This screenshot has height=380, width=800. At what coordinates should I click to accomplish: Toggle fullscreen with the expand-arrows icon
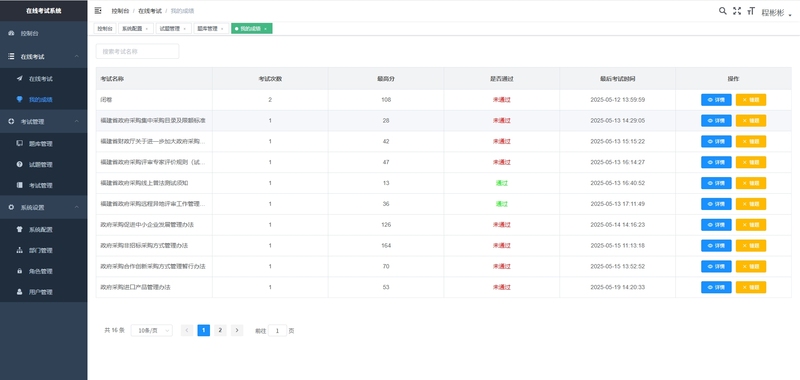737,11
